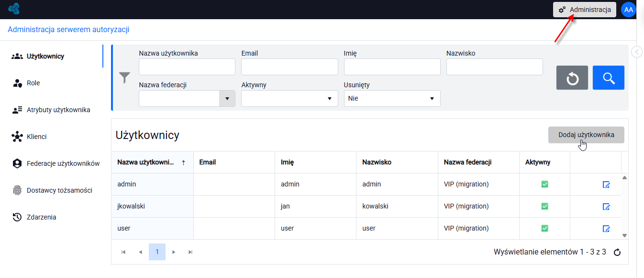This screenshot has height=278, width=644.
Task: Open the edit icon for the user named user
Action: [x=606, y=229]
